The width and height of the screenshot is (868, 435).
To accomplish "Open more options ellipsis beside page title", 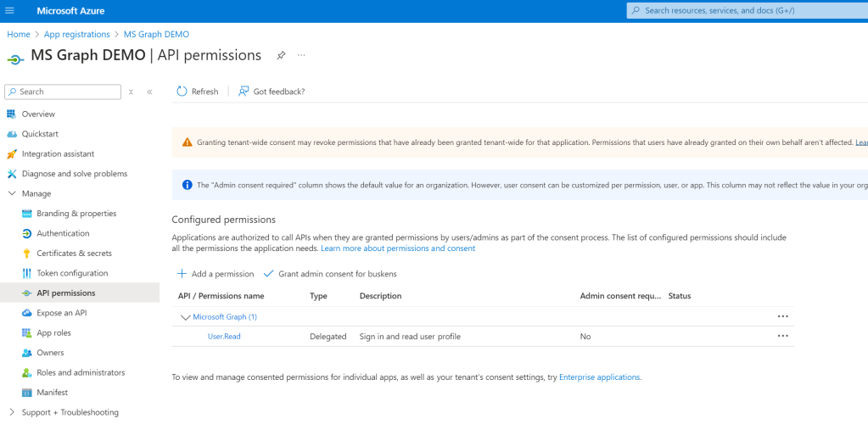I will click(301, 55).
